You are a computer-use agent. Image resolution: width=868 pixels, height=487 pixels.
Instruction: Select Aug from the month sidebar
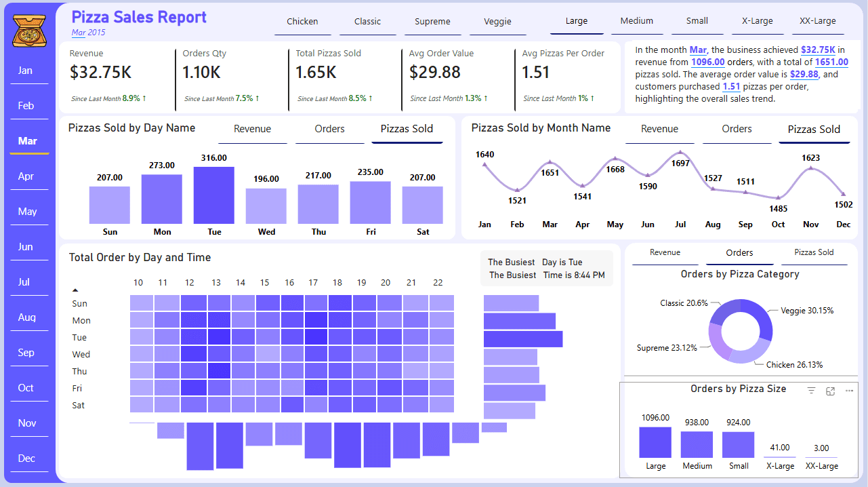[26, 317]
